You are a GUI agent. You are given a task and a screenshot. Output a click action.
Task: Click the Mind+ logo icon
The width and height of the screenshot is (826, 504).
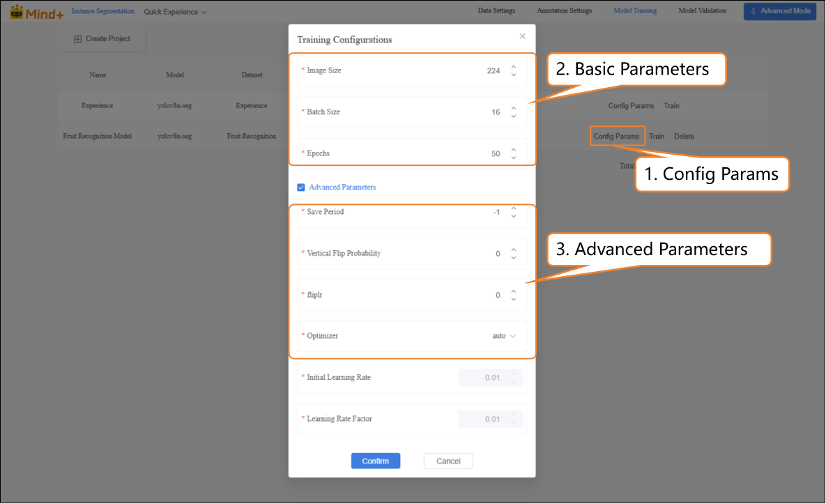[17, 12]
